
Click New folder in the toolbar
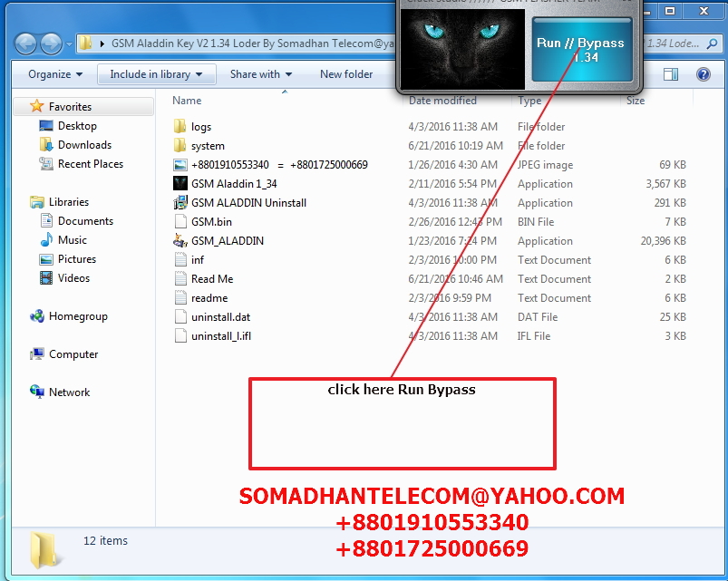(x=346, y=74)
